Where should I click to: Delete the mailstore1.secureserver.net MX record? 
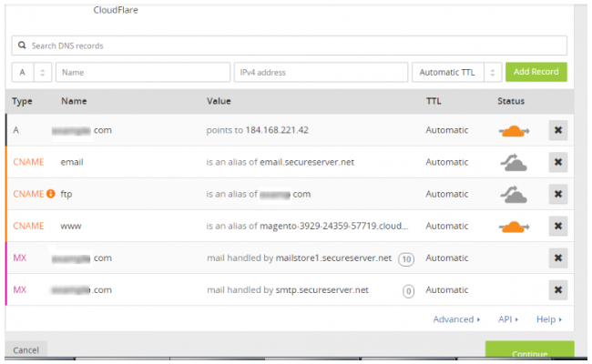557,258
